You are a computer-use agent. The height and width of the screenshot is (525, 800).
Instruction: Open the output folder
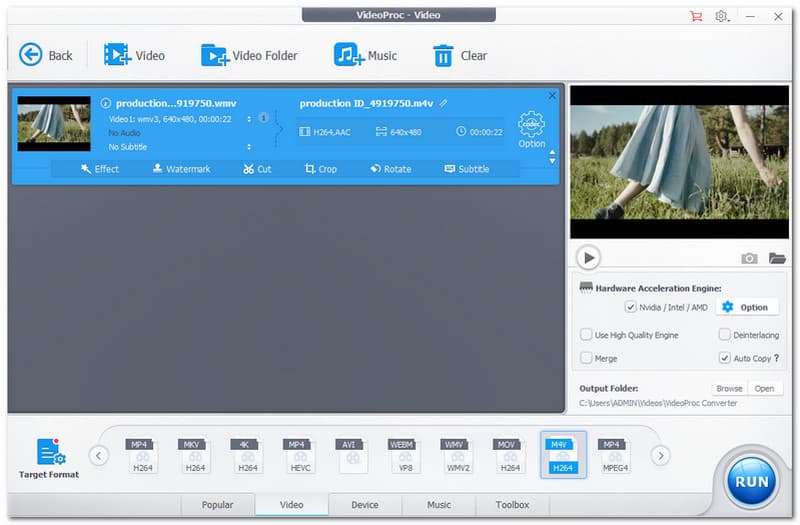point(764,388)
